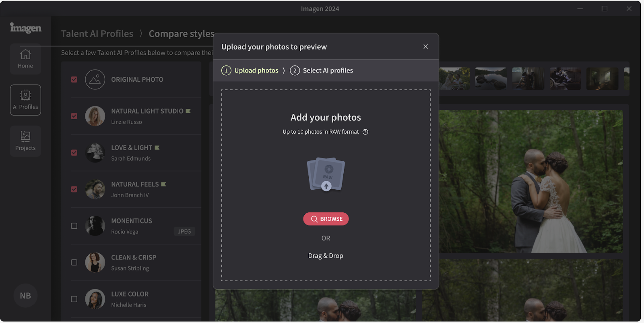
Task: Open NB user account avatar
Action: 25,296
